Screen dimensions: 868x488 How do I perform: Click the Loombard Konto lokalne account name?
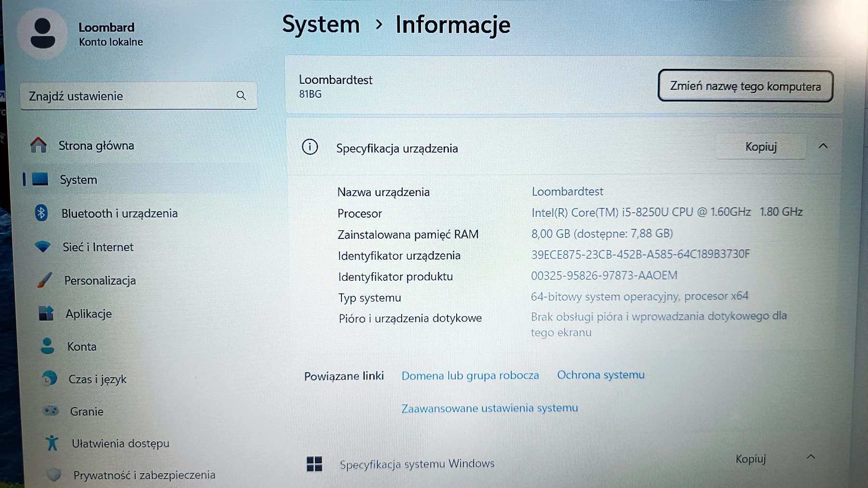pos(110,34)
